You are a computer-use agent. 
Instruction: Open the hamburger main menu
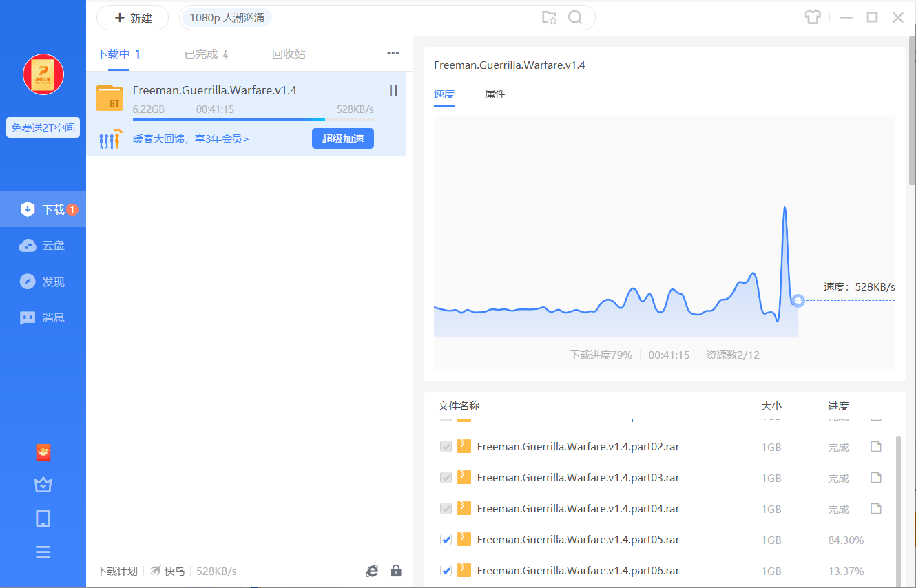click(43, 552)
